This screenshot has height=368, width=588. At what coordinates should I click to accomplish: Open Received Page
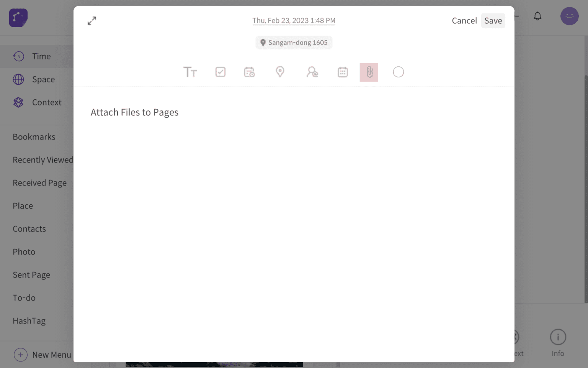[40, 183]
